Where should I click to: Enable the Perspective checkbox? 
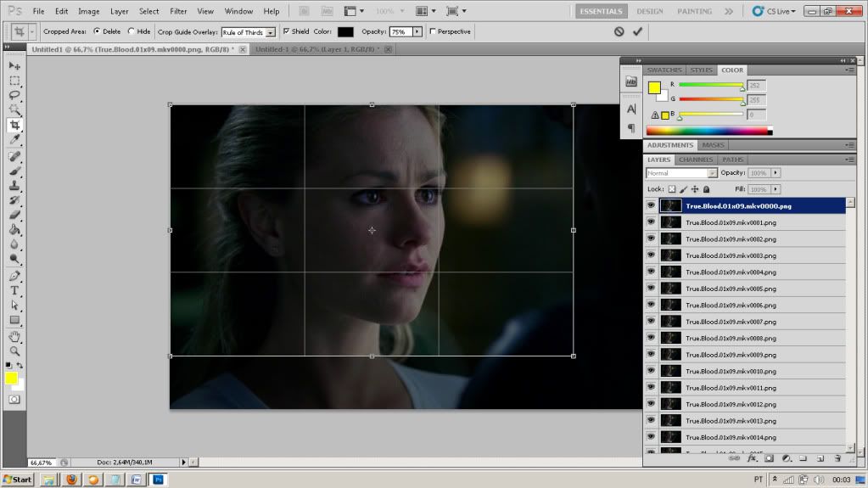coord(433,31)
